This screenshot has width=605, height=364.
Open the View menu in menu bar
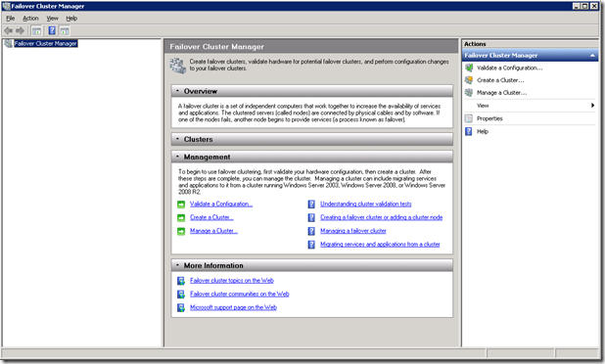coord(53,19)
